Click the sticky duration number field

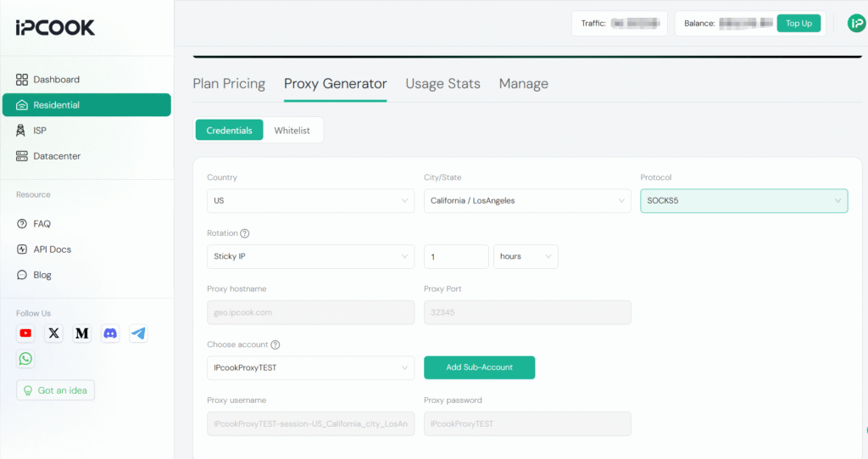pos(456,256)
